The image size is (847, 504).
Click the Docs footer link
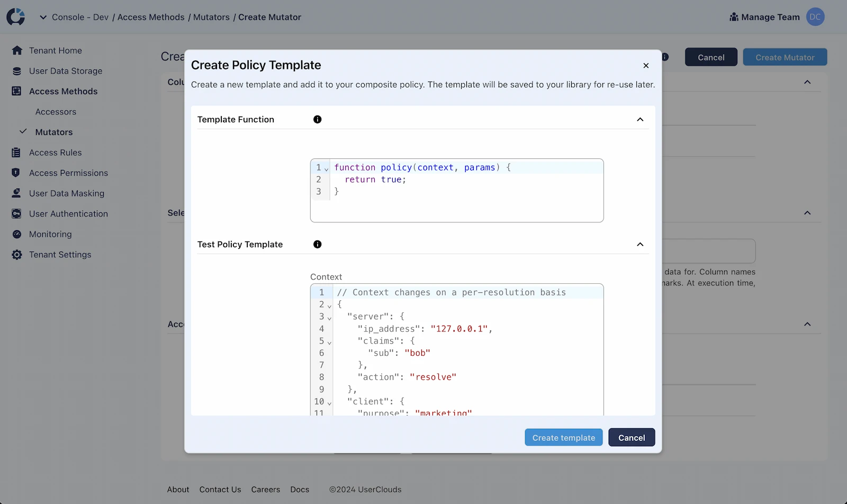pos(300,490)
